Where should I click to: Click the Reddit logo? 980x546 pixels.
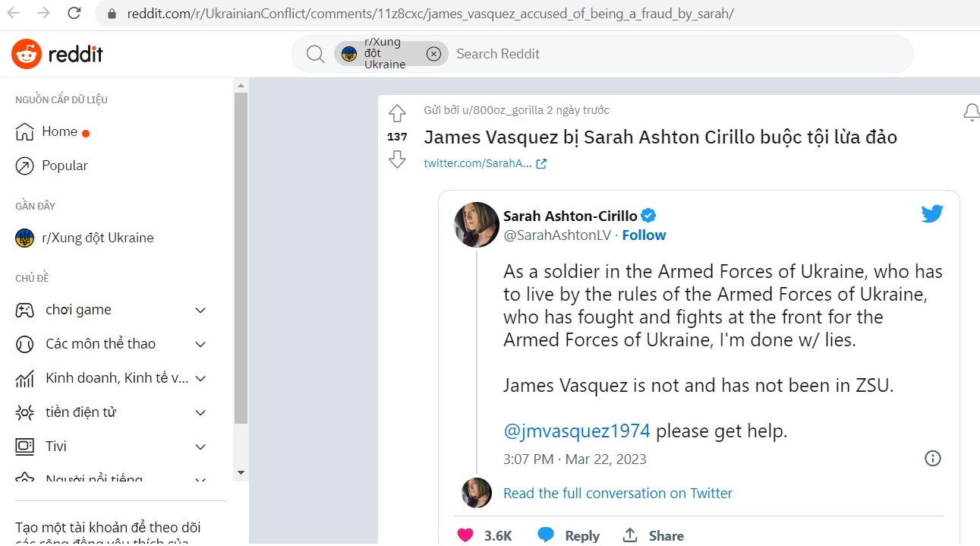click(x=57, y=54)
